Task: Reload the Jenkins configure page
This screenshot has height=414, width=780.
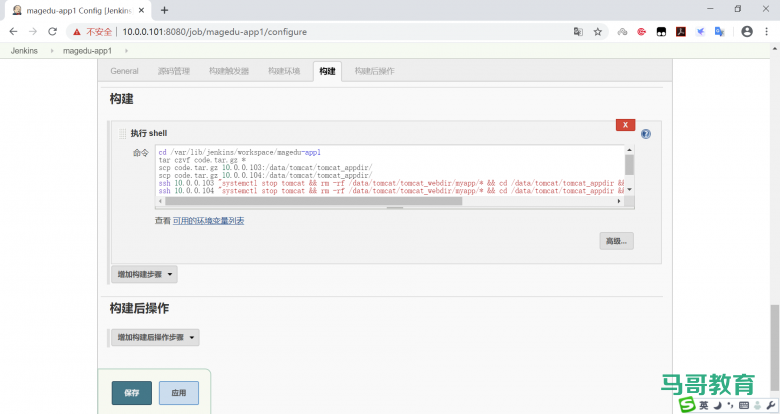Action: pos(52,31)
